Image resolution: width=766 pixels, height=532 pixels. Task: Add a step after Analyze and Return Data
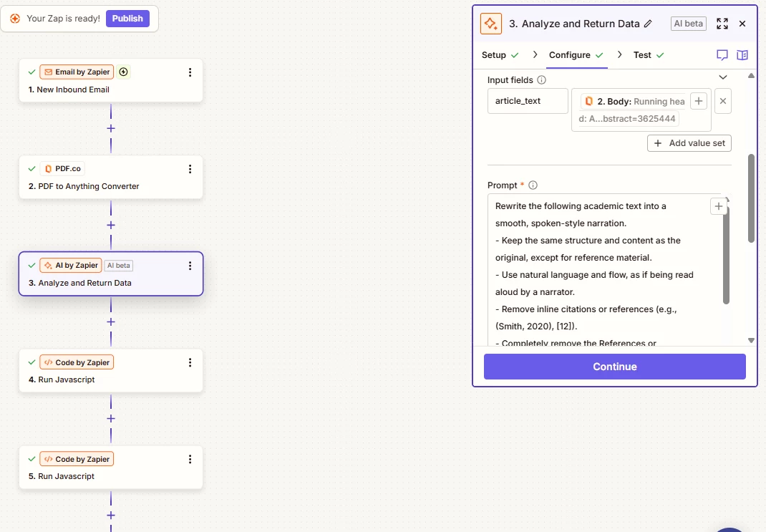(x=111, y=322)
